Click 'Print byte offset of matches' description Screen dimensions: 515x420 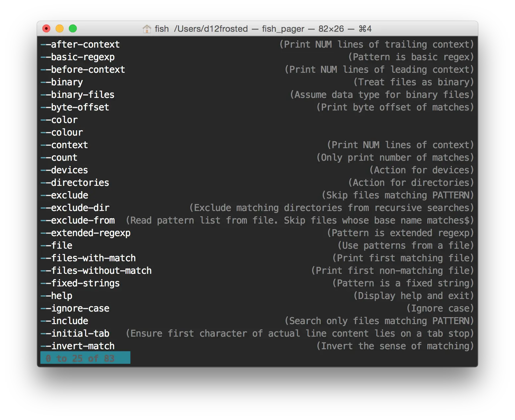point(395,107)
